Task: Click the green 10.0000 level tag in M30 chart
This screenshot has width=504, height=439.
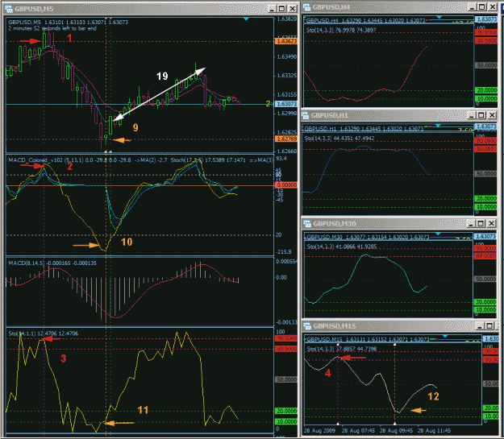Action: (x=485, y=309)
